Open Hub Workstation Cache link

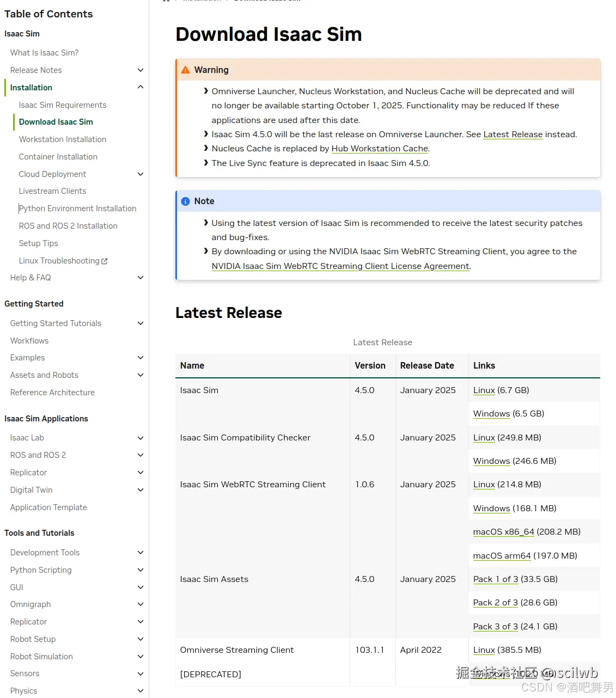(380, 149)
